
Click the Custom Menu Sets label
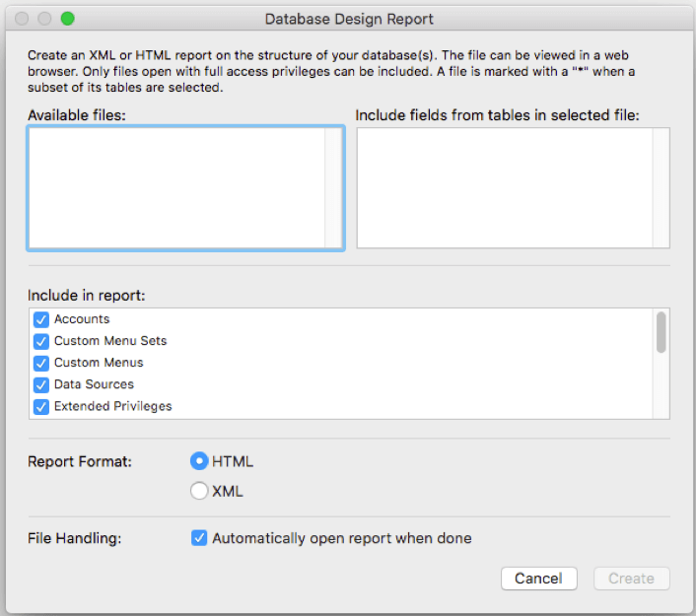point(110,341)
